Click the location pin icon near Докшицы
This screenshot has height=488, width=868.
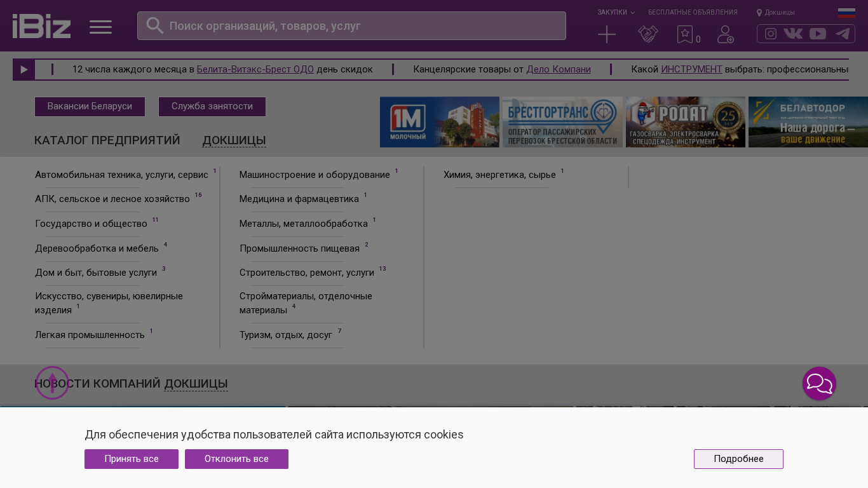[x=759, y=13]
